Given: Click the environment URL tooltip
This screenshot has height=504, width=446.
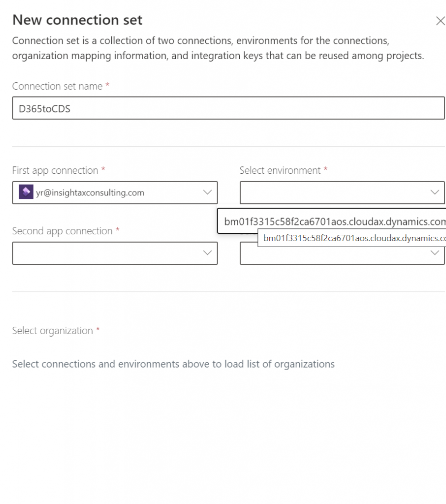Looking at the screenshot, I should pyautogui.click(x=352, y=239).
